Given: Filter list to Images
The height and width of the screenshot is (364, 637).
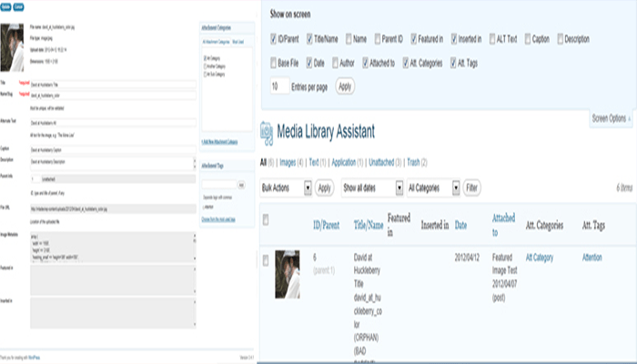Looking at the screenshot, I should pyautogui.click(x=288, y=163).
